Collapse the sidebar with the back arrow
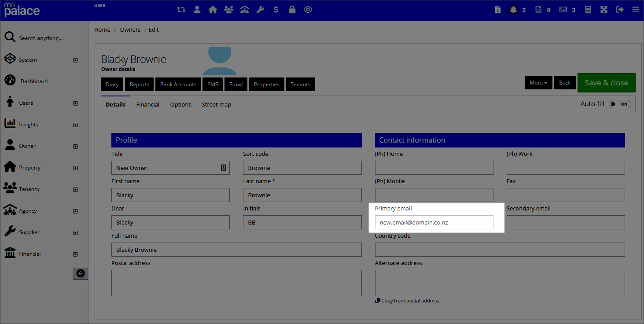 [x=80, y=273]
